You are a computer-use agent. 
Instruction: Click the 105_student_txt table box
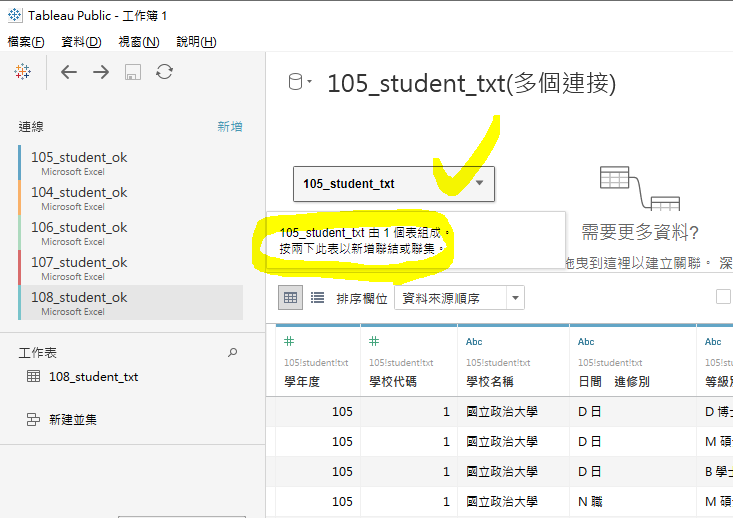(394, 184)
